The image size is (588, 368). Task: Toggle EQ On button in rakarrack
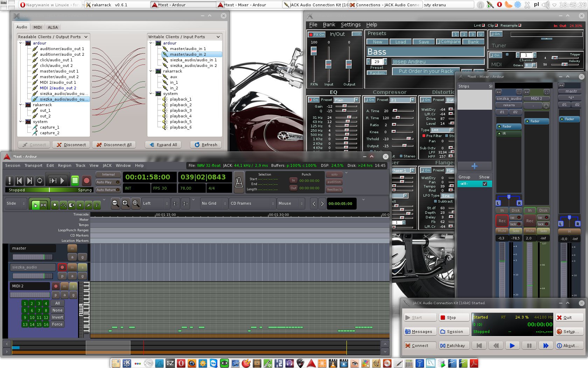coord(313,100)
